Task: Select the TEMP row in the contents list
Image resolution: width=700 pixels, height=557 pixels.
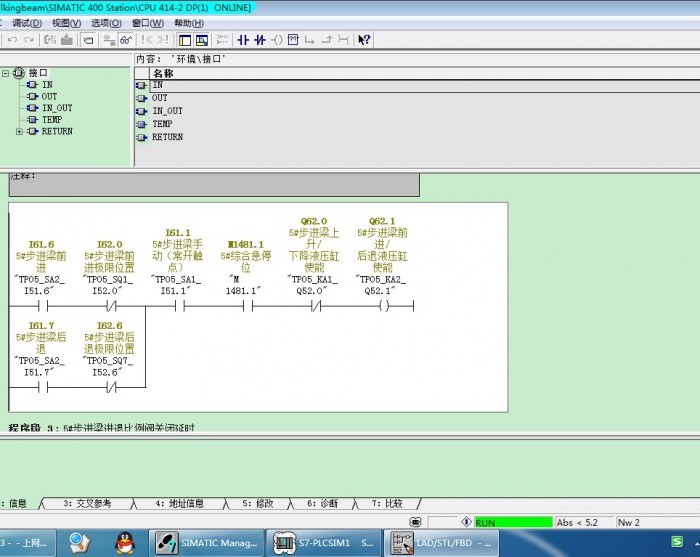Action: pyautogui.click(x=162, y=124)
